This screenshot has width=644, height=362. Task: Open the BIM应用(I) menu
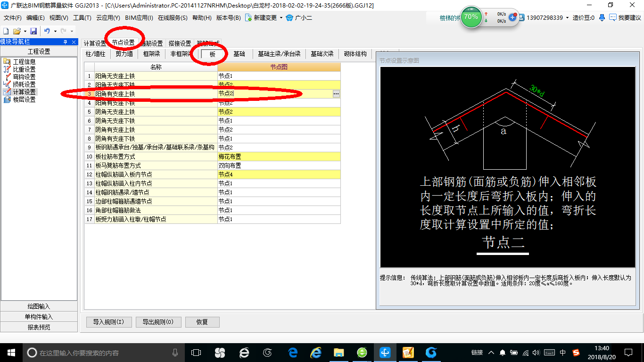[x=139, y=17]
